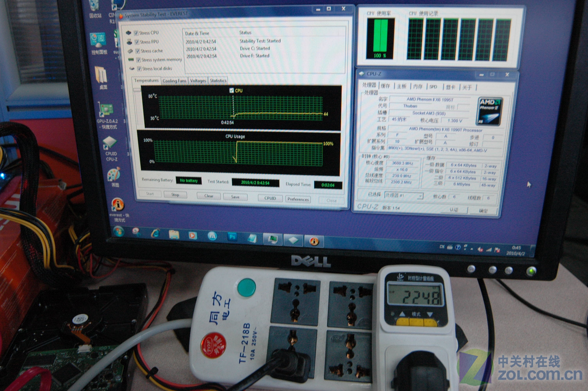Open Preferences in EVEREST
588x391 pixels.
point(298,199)
